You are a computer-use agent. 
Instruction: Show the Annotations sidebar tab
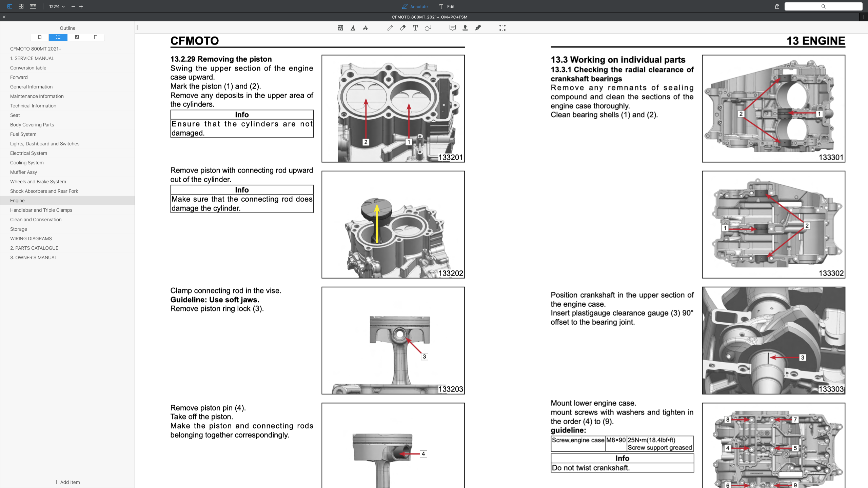pyautogui.click(x=77, y=37)
